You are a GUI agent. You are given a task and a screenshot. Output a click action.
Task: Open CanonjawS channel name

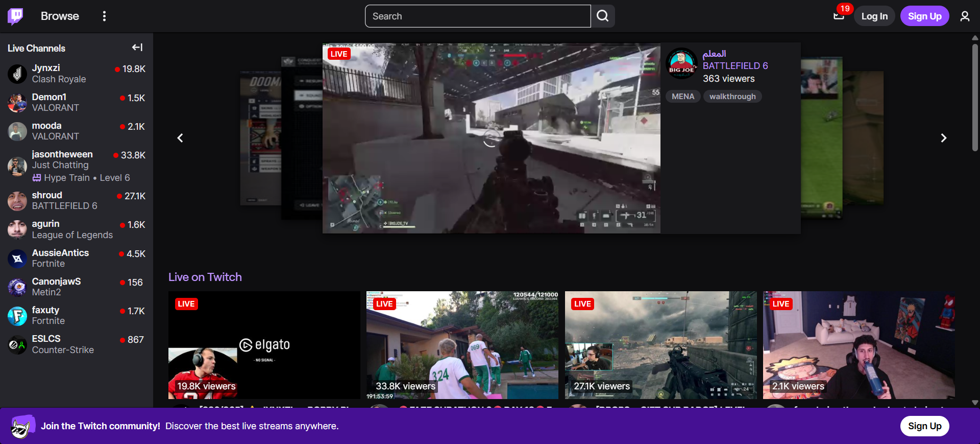click(56, 282)
